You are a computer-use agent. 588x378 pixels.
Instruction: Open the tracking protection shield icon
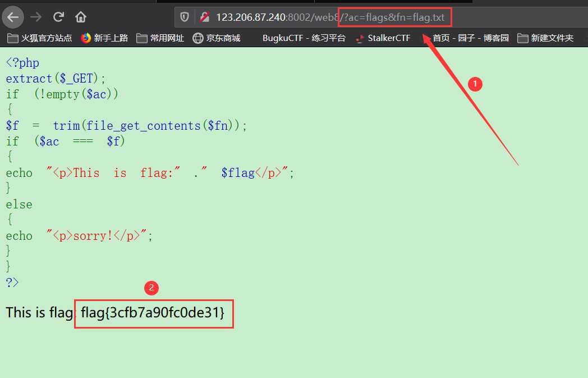184,17
